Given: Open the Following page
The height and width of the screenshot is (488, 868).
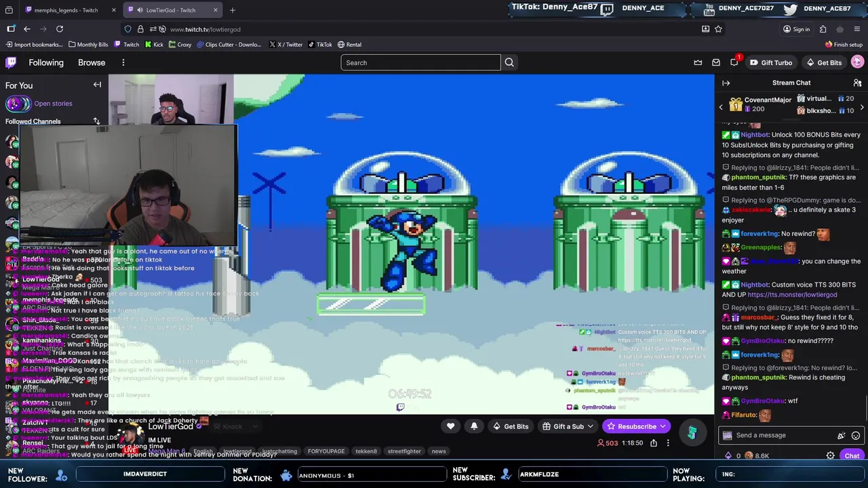Looking at the screenshot, I should coord(46,62).
